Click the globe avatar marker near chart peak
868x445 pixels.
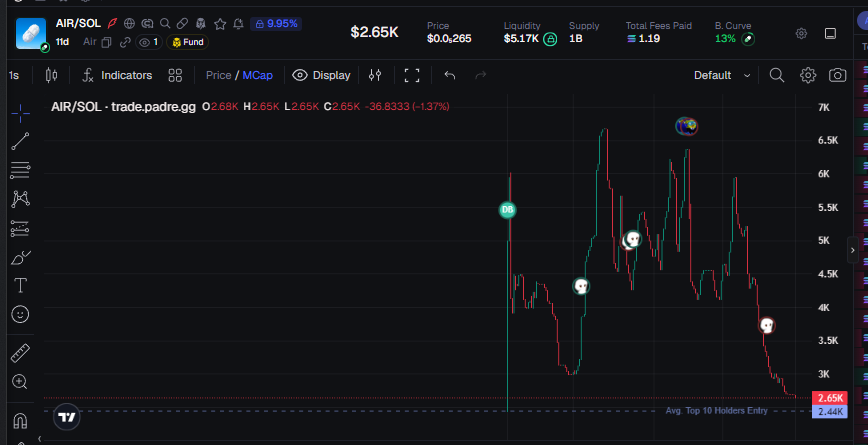click(686, 126)
